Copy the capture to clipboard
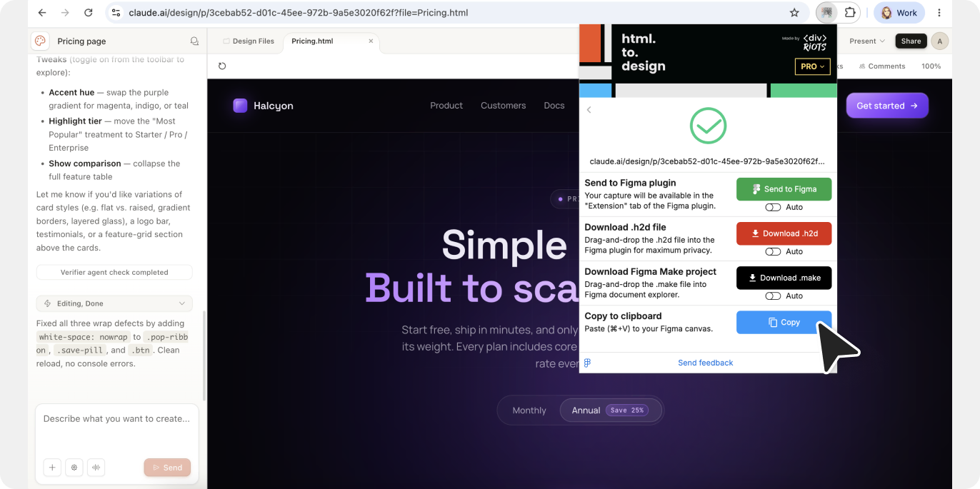Viewport: 980px width, 489px height. (x=784, y=322)
